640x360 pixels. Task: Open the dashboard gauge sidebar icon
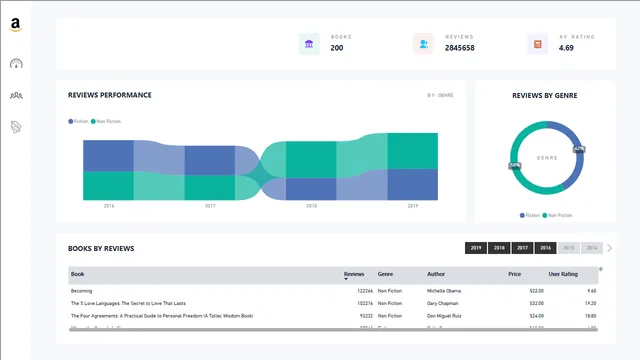pos(16,63)
